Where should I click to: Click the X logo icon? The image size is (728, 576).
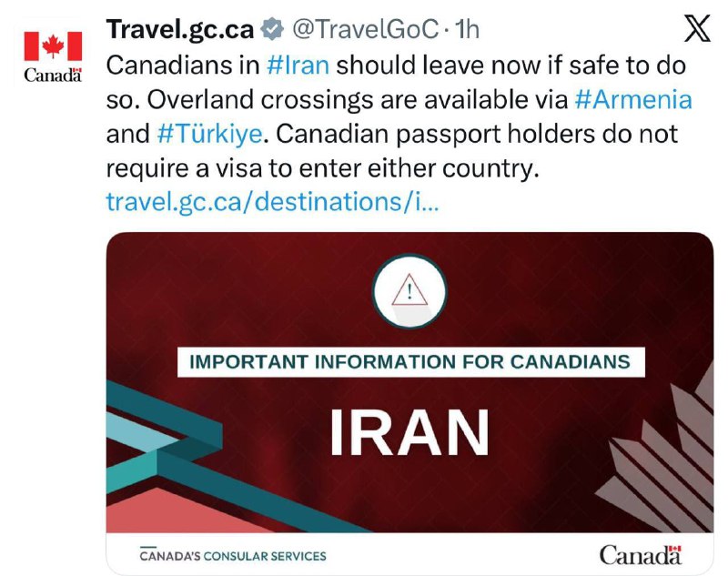pos(697,28)
